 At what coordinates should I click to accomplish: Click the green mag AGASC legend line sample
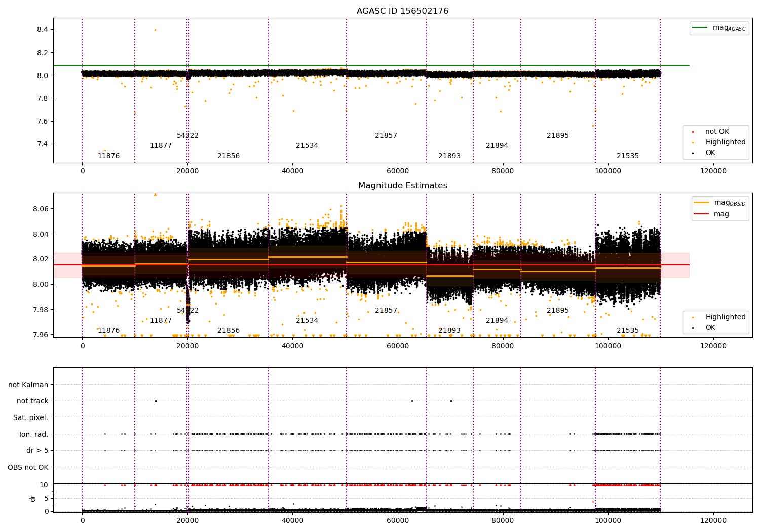700,27
